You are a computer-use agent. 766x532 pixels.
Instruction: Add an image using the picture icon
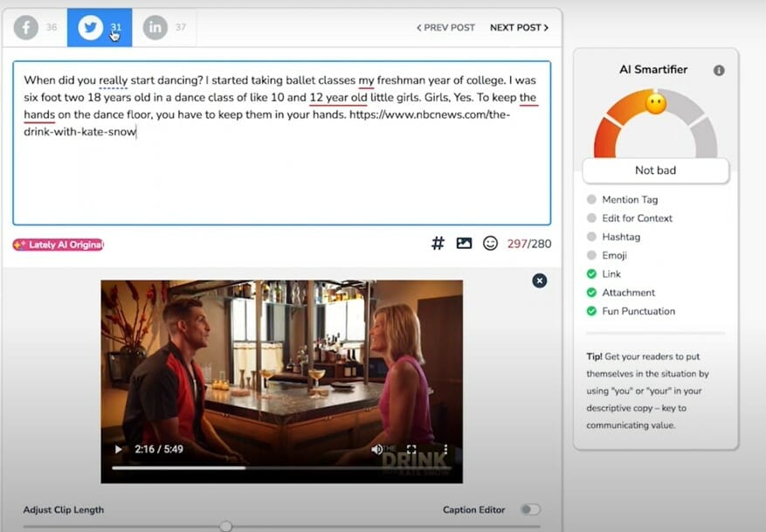(464, 243)
